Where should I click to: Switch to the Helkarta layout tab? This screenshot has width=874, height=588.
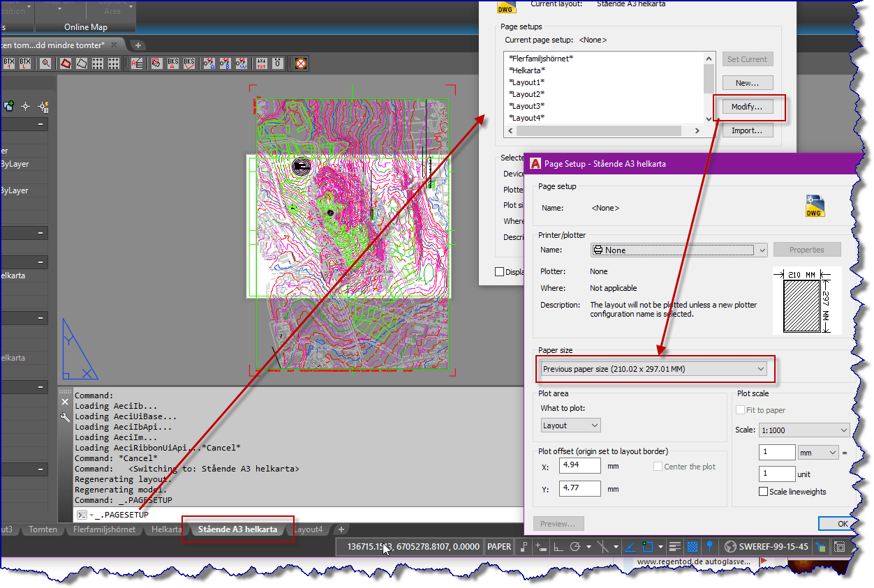coord(166,529)
